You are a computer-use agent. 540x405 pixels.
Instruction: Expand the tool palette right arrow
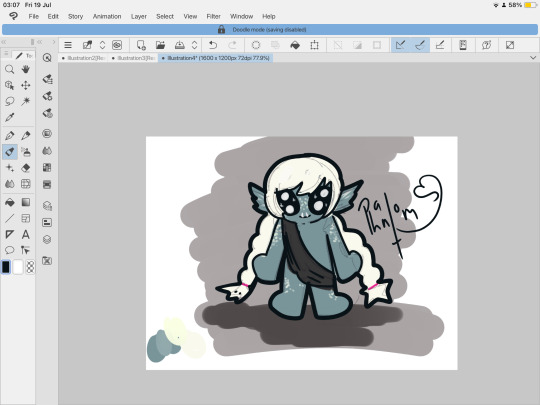click(x=54, y=42)
